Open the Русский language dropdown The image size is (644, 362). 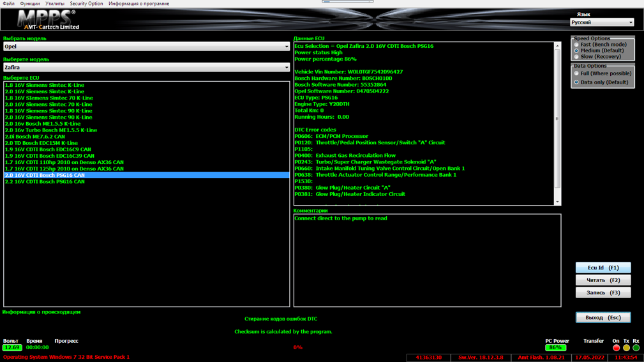point(602,22)
